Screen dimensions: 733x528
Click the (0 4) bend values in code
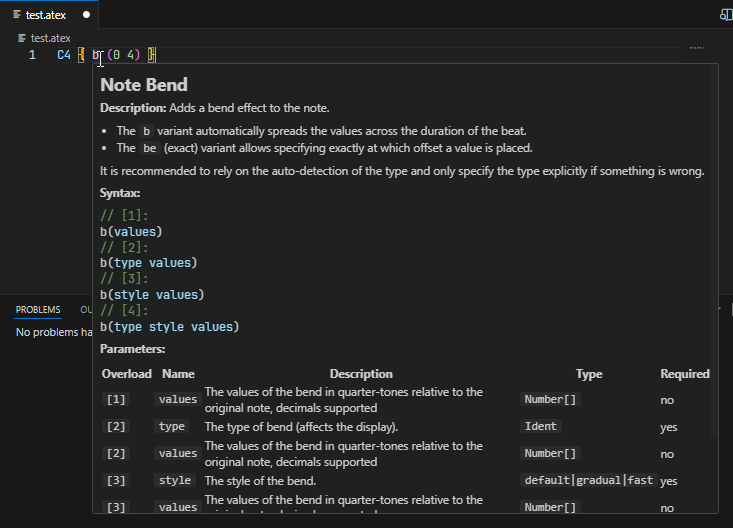[x=125, y=55]
